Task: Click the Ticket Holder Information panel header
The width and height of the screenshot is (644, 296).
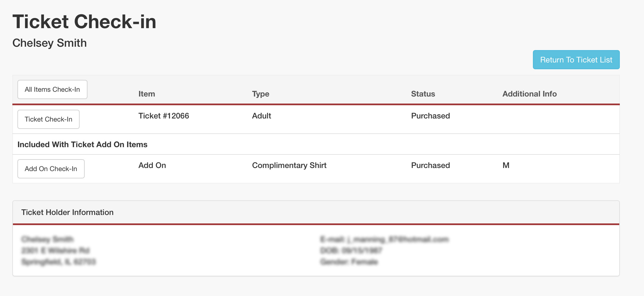Action: (x=67, y=212)
